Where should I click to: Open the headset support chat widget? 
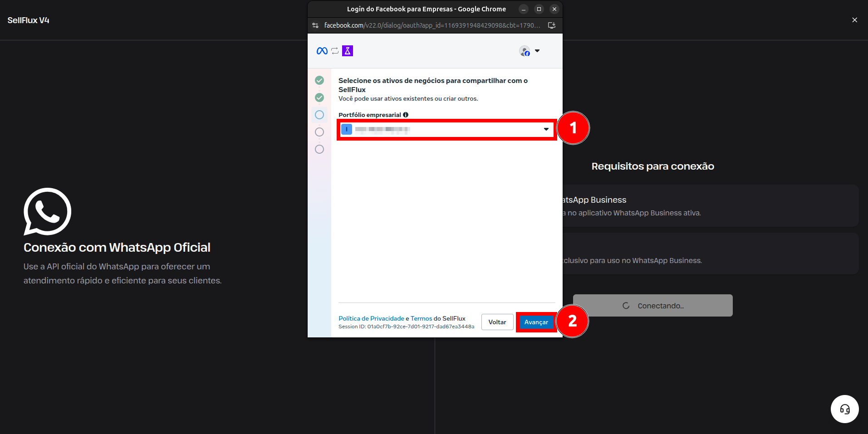[x=845, y=409]
